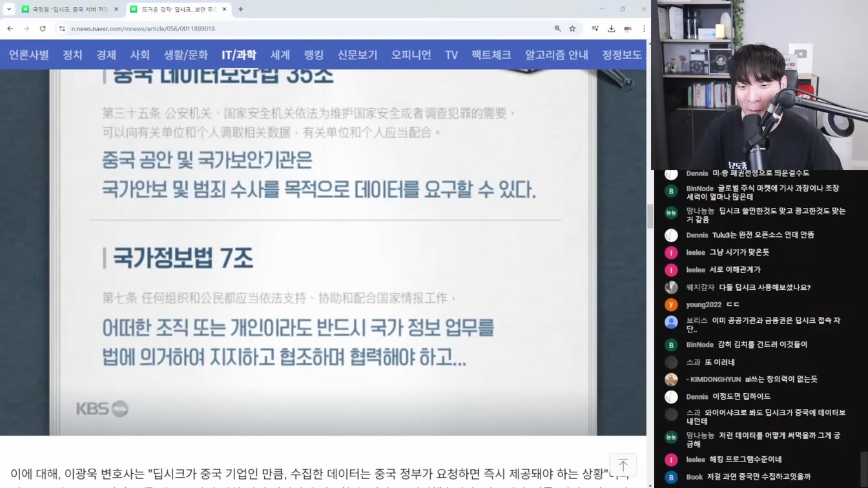Click KIMDONGHYUN avatar in chat
Viewport: 868px width, 488px height.
point(672,380)
